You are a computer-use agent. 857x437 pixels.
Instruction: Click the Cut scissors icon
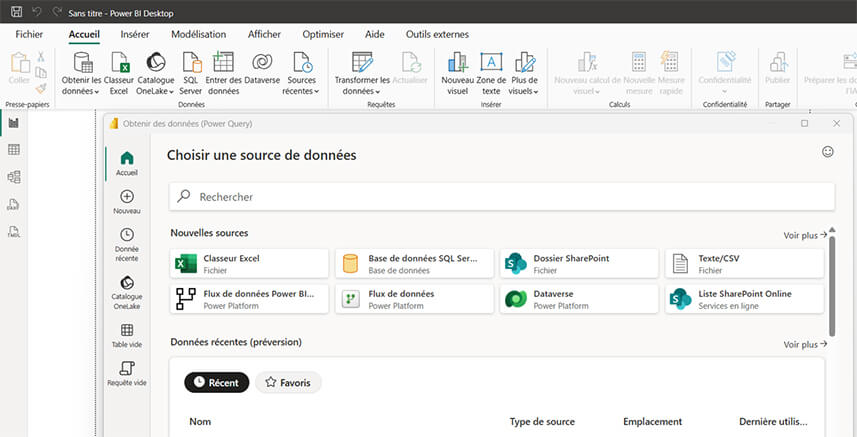[41, 57]
